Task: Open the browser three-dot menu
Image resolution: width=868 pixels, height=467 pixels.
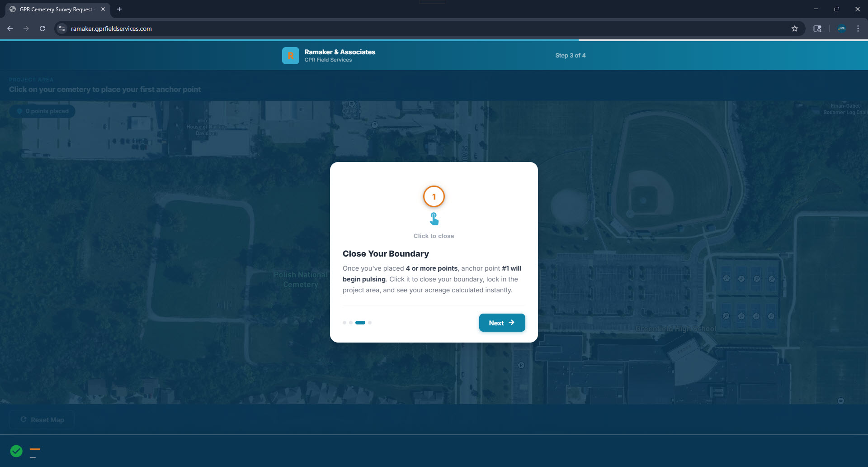Action: click(x=858, y=29)
